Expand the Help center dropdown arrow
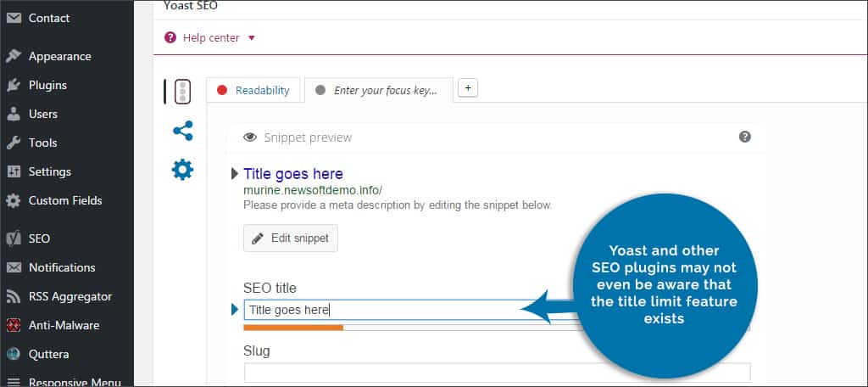Viewport: 868px width, 387px height. (x=252, y=38)
